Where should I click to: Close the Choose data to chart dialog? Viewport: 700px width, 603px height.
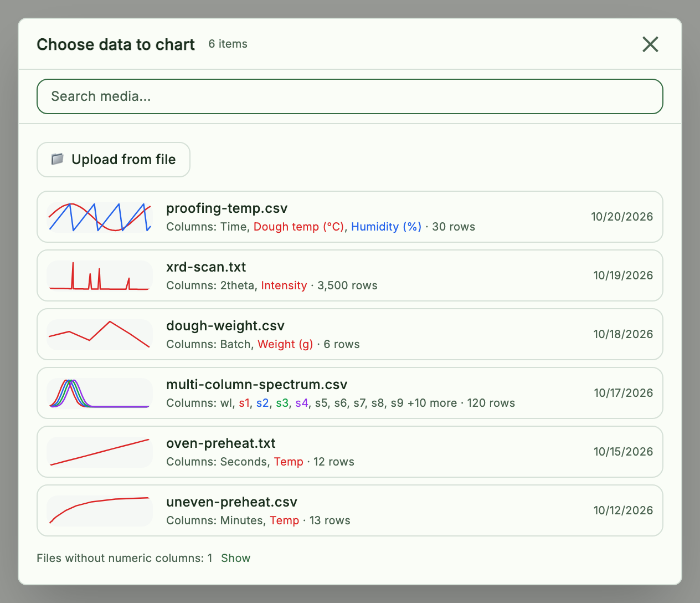point(650,44)
